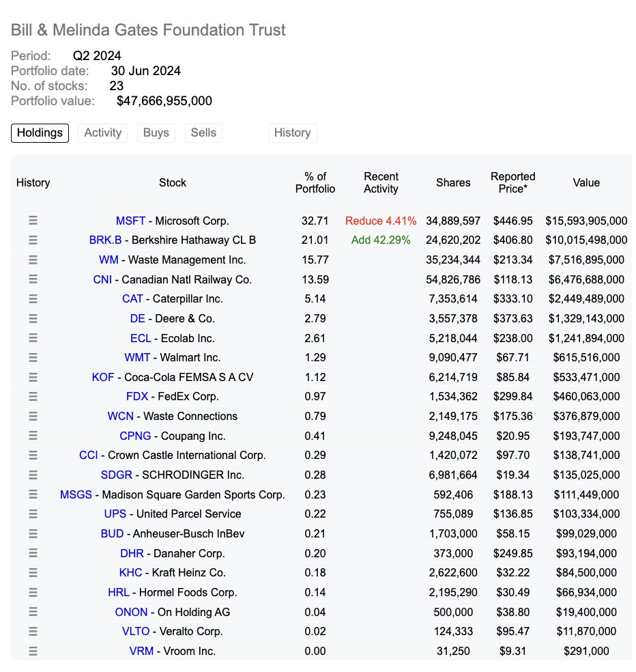Open the History tab button
This screenshot has width=636, height=672.
point(293,133)
